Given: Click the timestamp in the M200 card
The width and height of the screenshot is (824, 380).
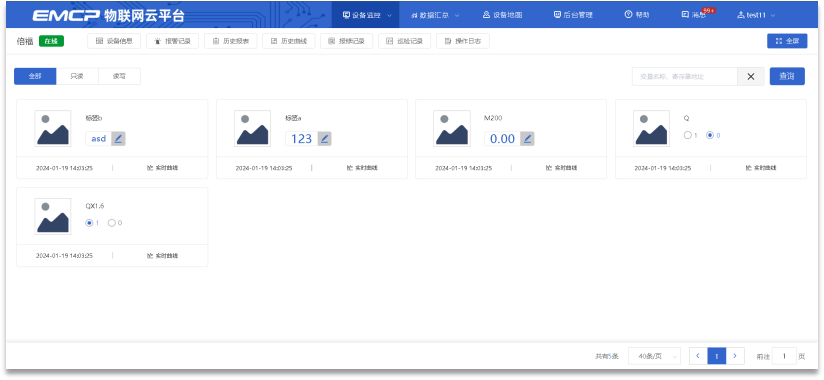Looking at the screenshot, I should coord(464,168).
